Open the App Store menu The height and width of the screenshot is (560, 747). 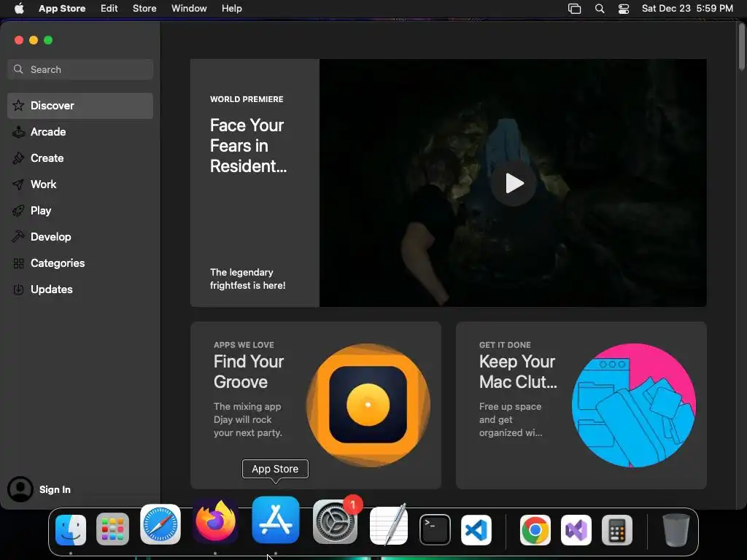pyautogui.click(x=62, y=9)
